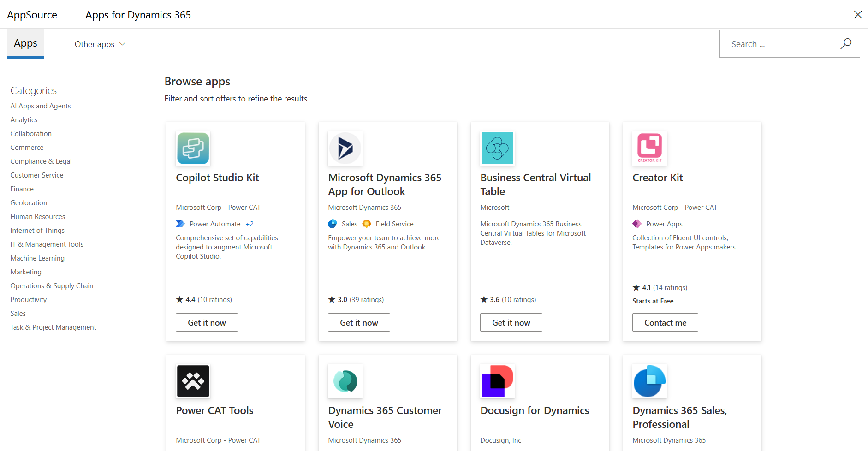Filter by Human Resources category
868x451 pixels.
(x=38, y=217)
